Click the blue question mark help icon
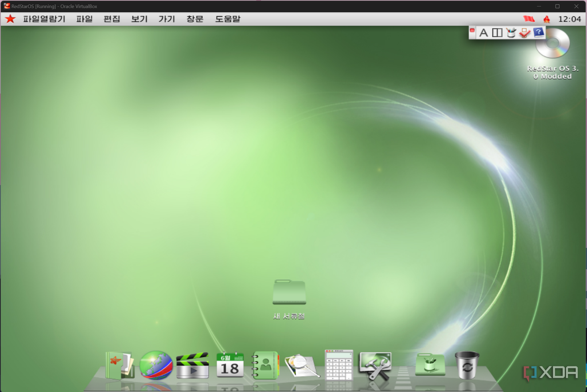The image size is (587, 392). tap(538, 33)
